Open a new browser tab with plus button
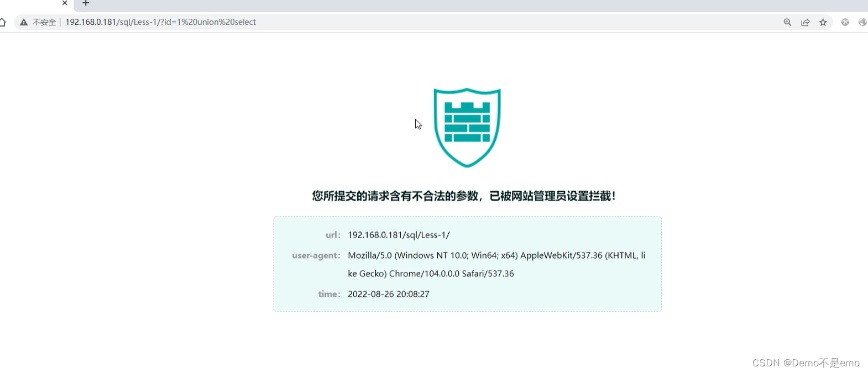This screenshot has width=868, height=373. point(86,3)
